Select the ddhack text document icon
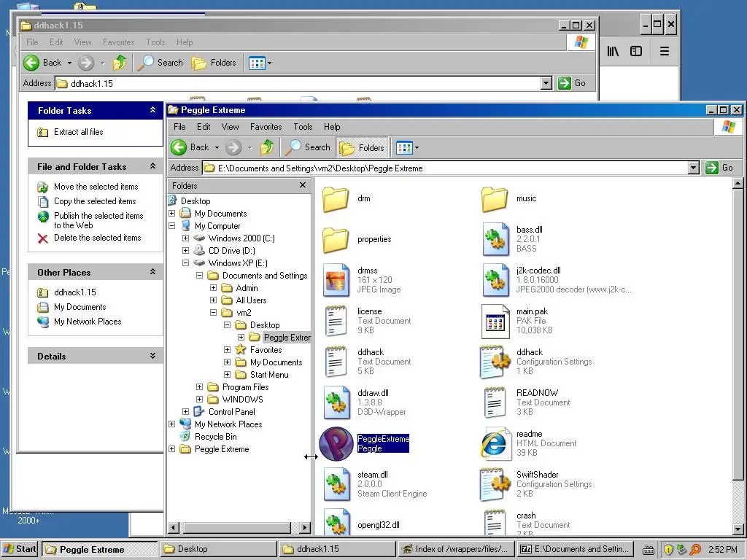The width and height of the screenshot is (747, 560). tap(336, 362)
